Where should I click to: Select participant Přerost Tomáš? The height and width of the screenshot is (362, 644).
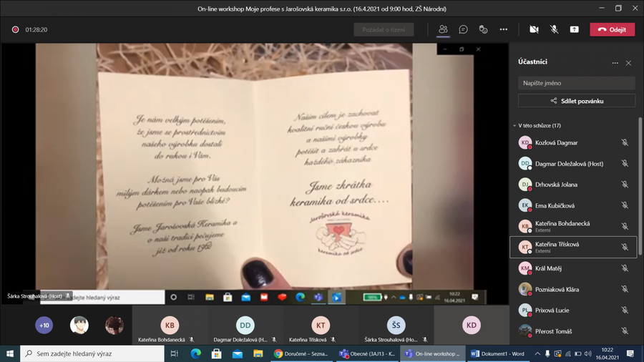[x=573, y=331]
